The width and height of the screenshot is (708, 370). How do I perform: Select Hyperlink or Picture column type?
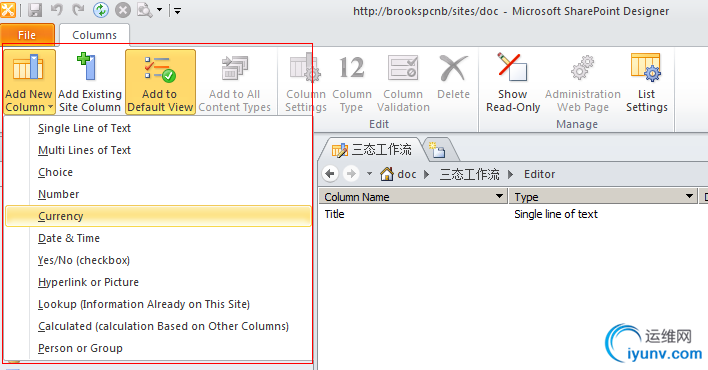[158, 282]
